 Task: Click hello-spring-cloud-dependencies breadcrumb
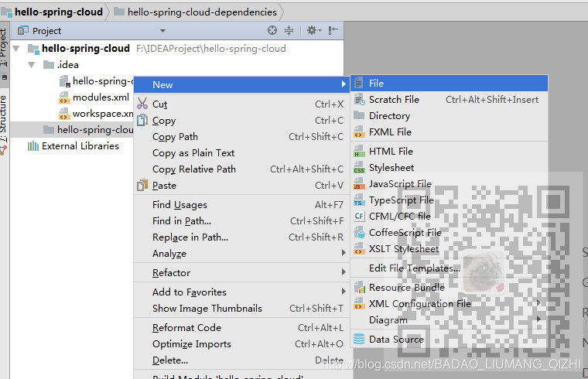[x=202, y=12]
